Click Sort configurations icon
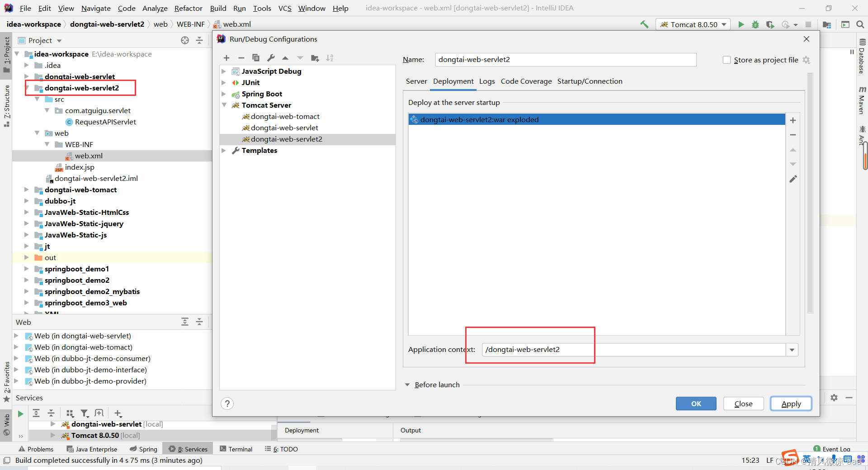 click(330, 58)
